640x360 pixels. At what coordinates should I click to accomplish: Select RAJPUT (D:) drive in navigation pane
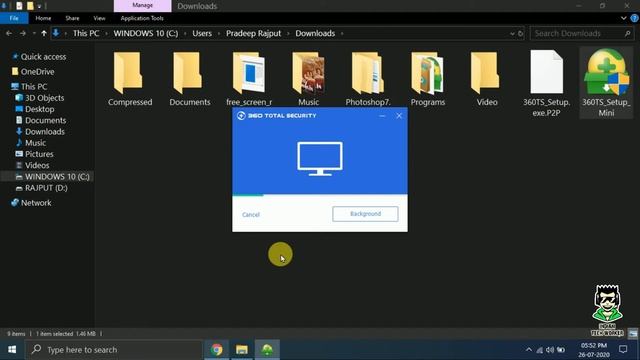click(41, 188)
